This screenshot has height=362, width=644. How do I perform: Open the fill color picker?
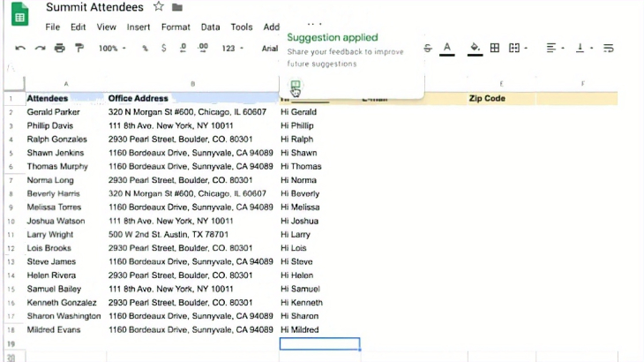pos(475,49)
